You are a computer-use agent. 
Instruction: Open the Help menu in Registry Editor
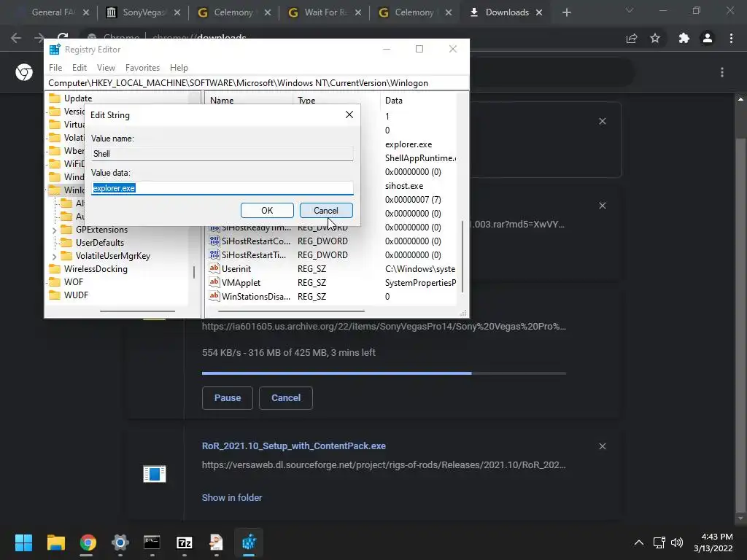tap(179, 68)
